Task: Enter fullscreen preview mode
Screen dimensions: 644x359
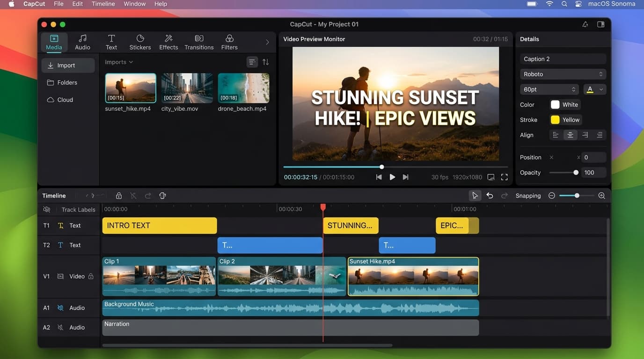Action: click(504, 177)
